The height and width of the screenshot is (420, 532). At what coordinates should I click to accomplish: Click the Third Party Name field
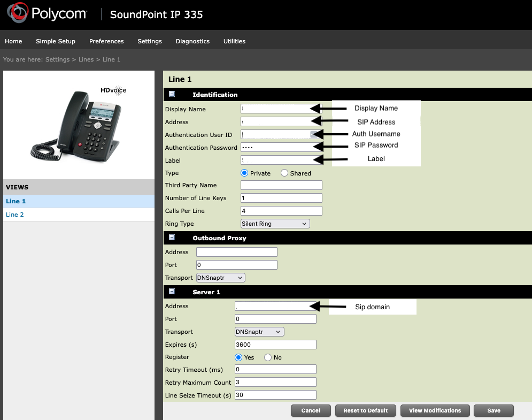281,185
